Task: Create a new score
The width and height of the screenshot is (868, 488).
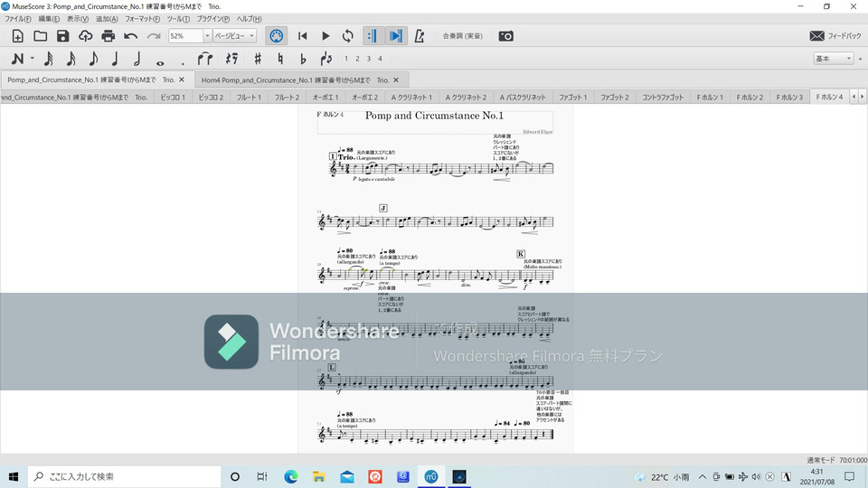Action: tap(18, 36)
